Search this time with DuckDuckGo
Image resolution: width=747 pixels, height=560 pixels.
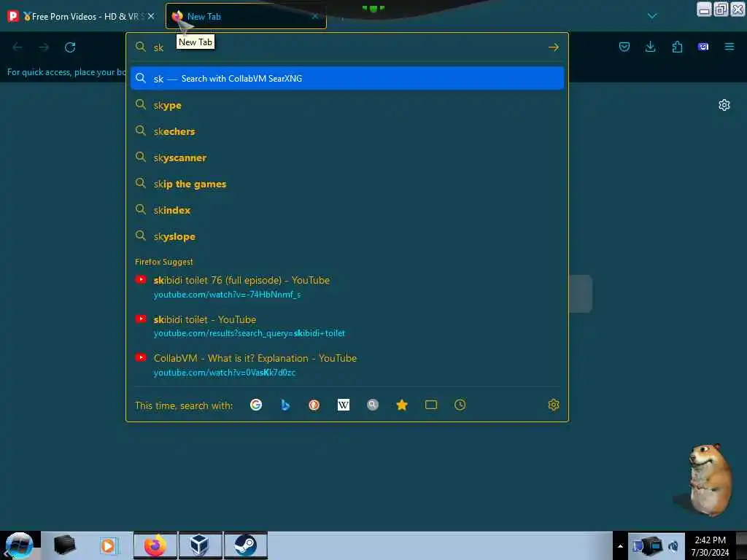(x=314, y=405)
